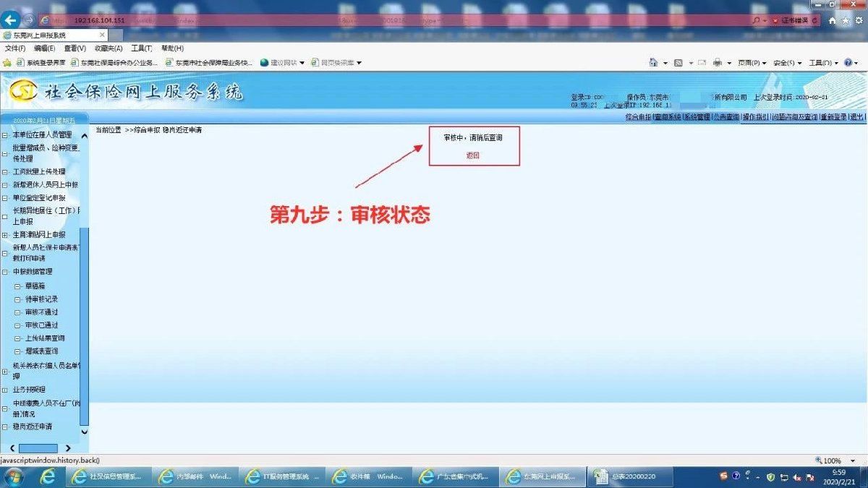This screenshot has width=868, height=488.
Task: Expand the 机关养老在编人员名单管理 node
Action: pos(5,373)
